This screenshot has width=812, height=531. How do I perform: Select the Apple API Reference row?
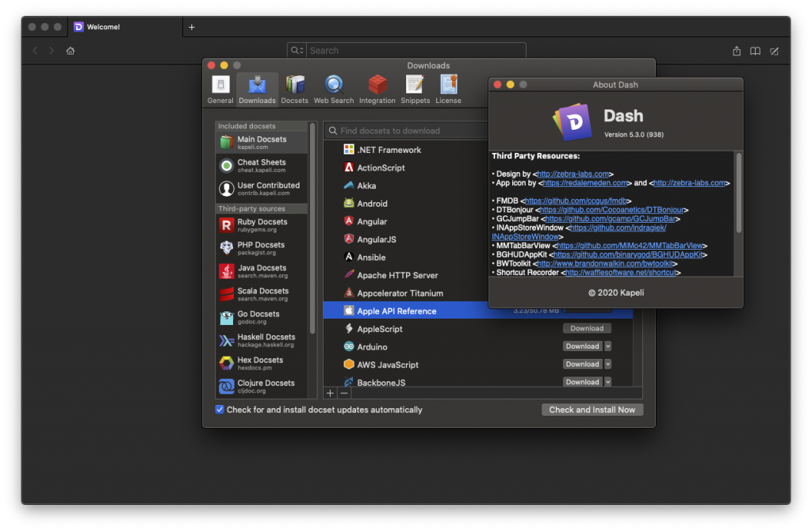(x=477, y=311)
